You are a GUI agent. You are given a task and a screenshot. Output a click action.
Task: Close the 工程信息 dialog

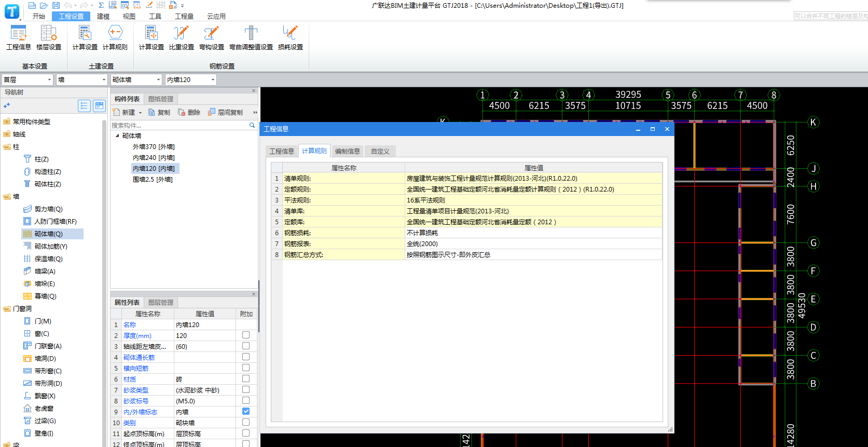pyautogui.click(x=667, y=129)
